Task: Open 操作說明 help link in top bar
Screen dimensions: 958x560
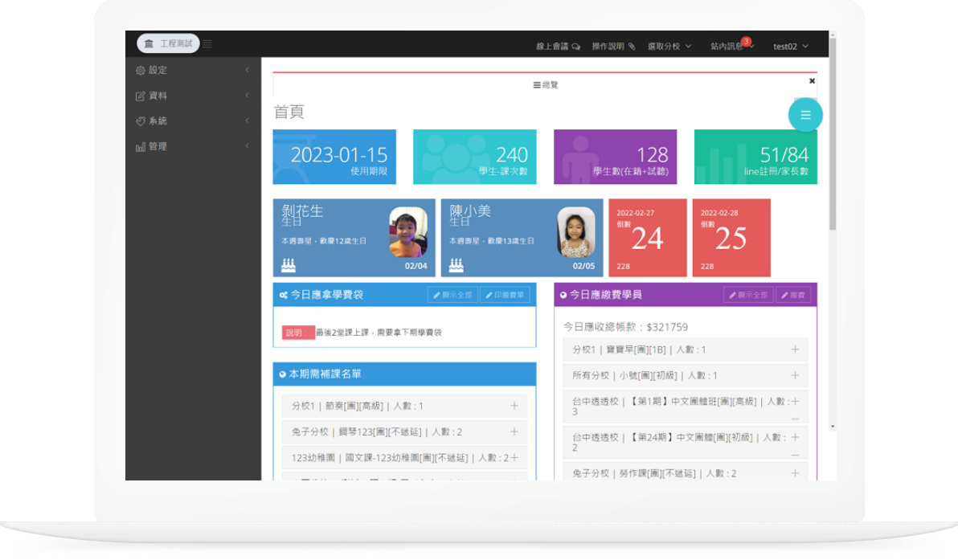Action: tap(613, 47)
